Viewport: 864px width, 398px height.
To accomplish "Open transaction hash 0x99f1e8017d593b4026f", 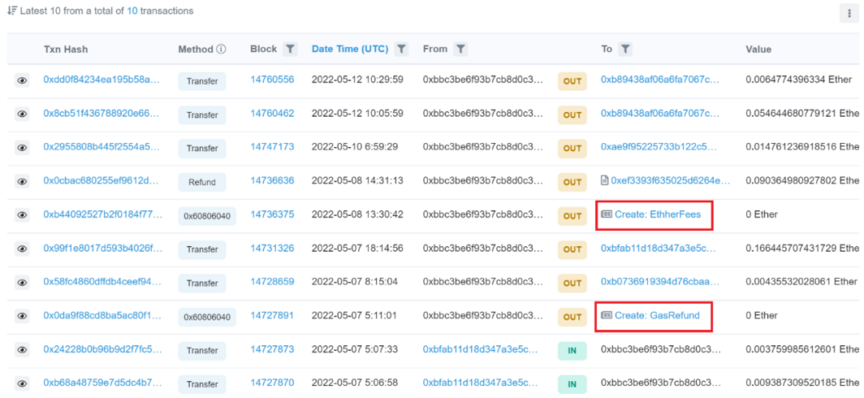I will (x=103, y=248).
